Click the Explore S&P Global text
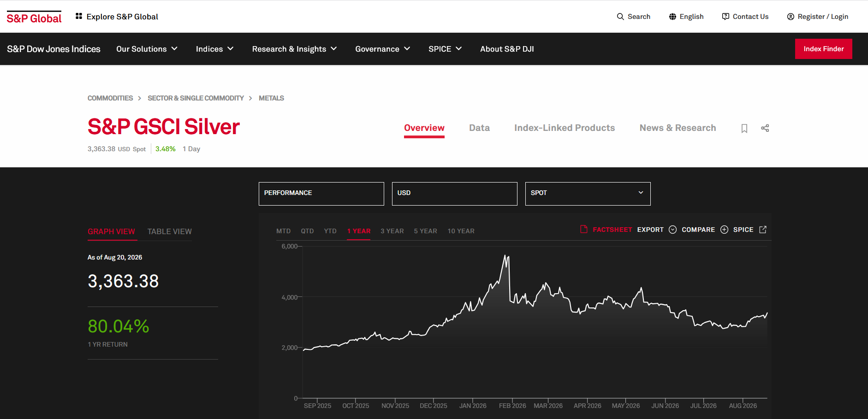The width and height of the screenshot is (868, 419). [122, 17]
